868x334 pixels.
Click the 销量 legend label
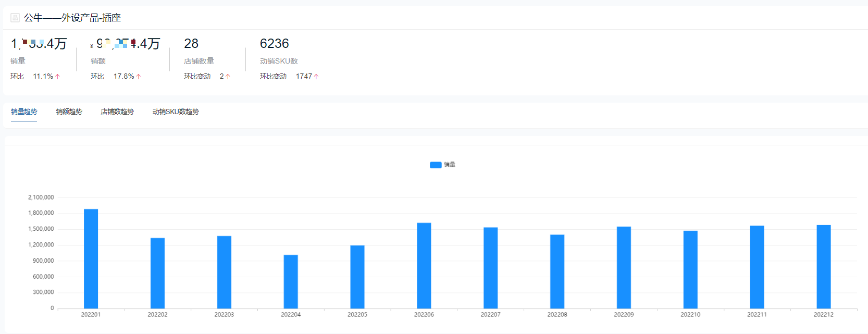pos(450,165)
